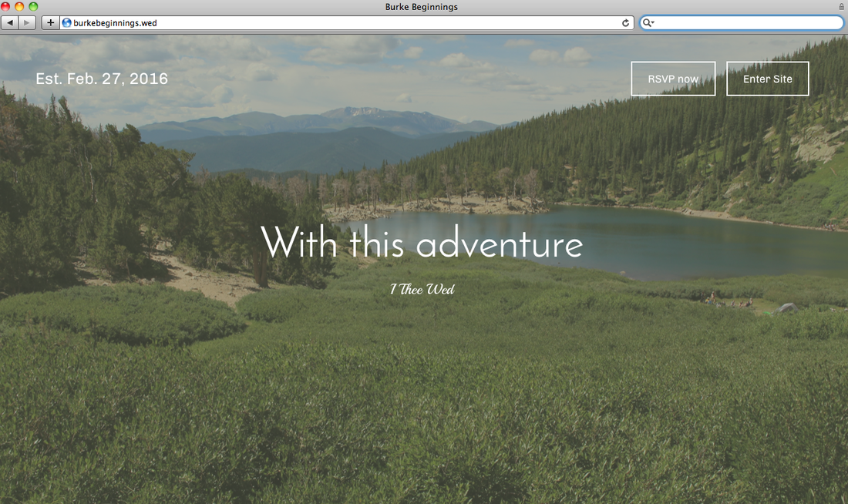Click the RSVP now button
The height and width of the screenshot is (504, 848).
click(673, 79)
